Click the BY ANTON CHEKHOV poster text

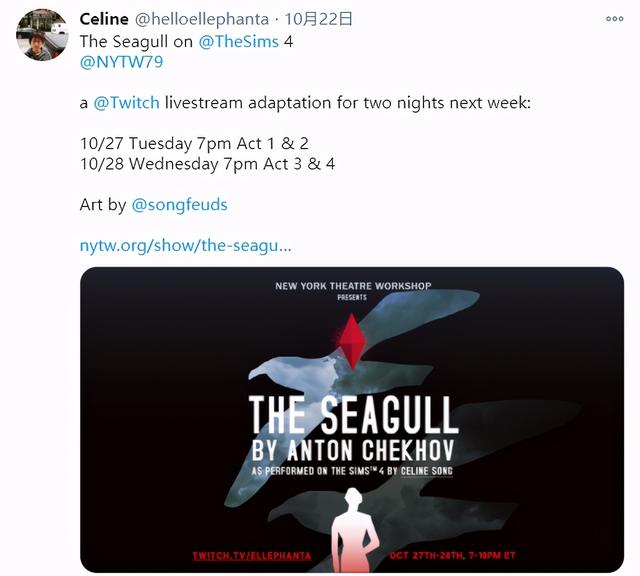[x=353, y=450]
